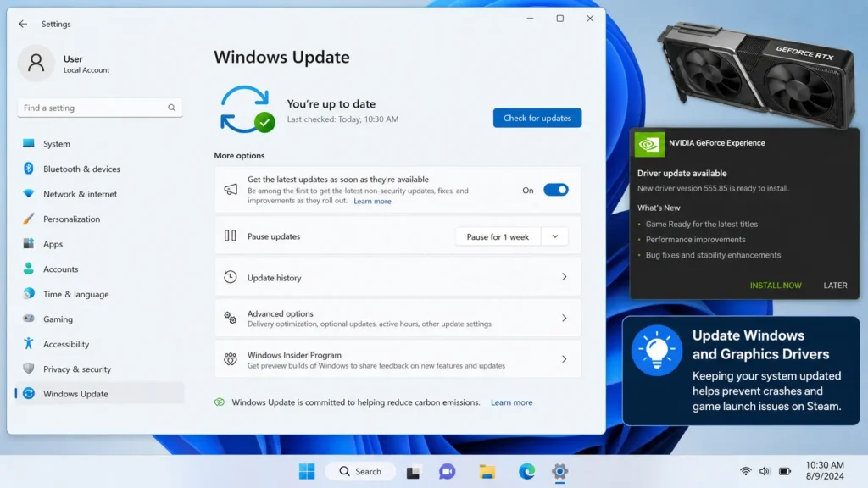Open the Chat app in taskbar
868x488 pixels.
click(447, 471)
